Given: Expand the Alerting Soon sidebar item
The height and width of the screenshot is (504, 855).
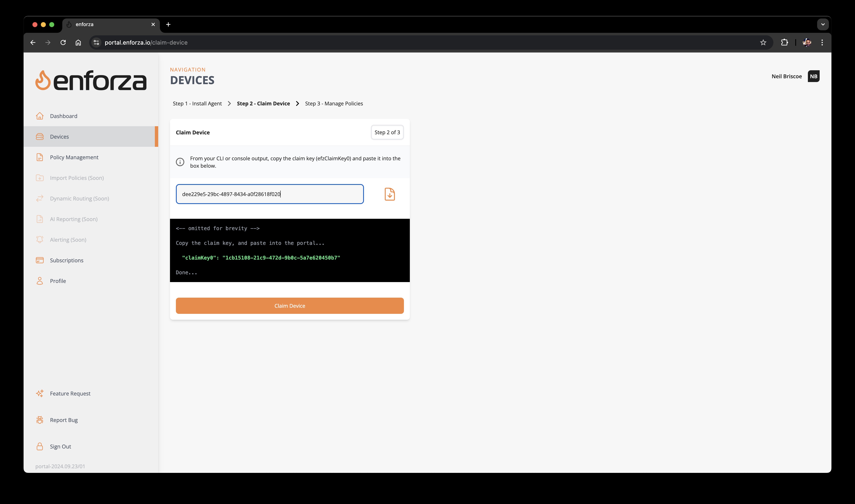Looking at the screenshot, I should pos(68,239).
